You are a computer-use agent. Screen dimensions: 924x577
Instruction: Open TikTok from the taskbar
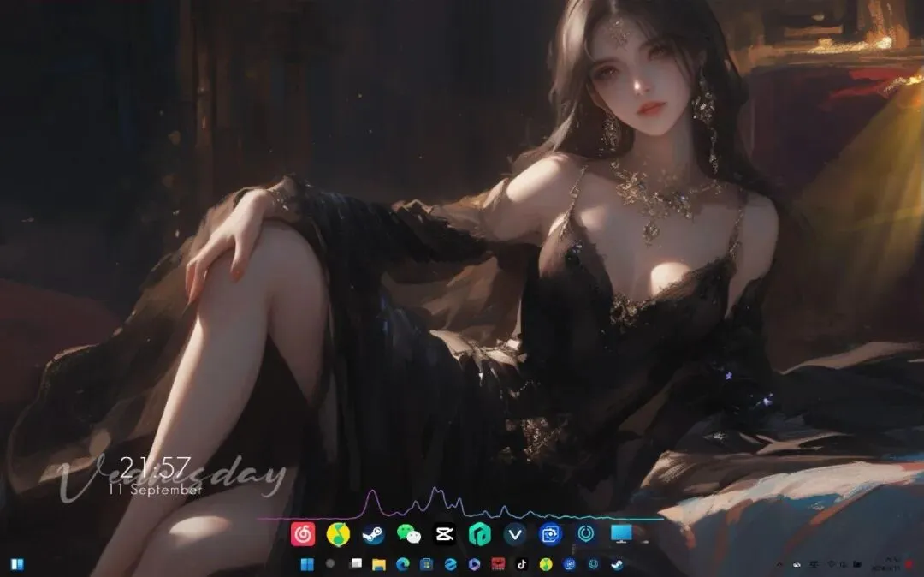point(522,565)
